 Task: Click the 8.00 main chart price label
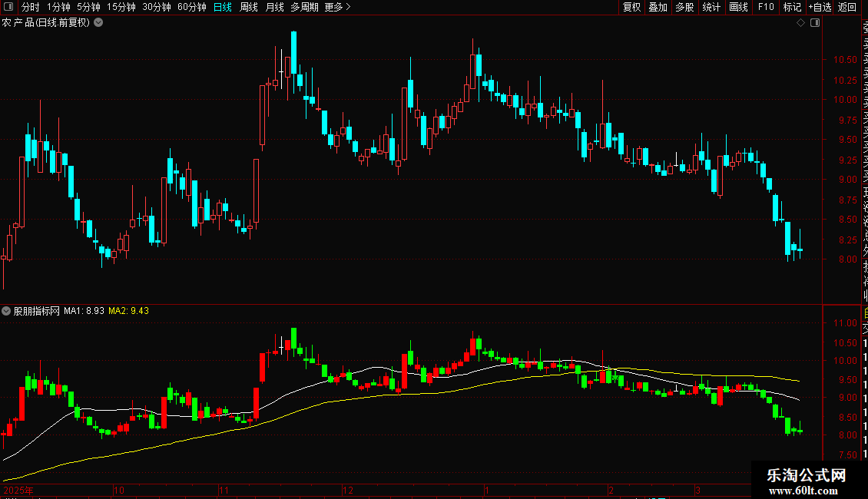[847, 259]
